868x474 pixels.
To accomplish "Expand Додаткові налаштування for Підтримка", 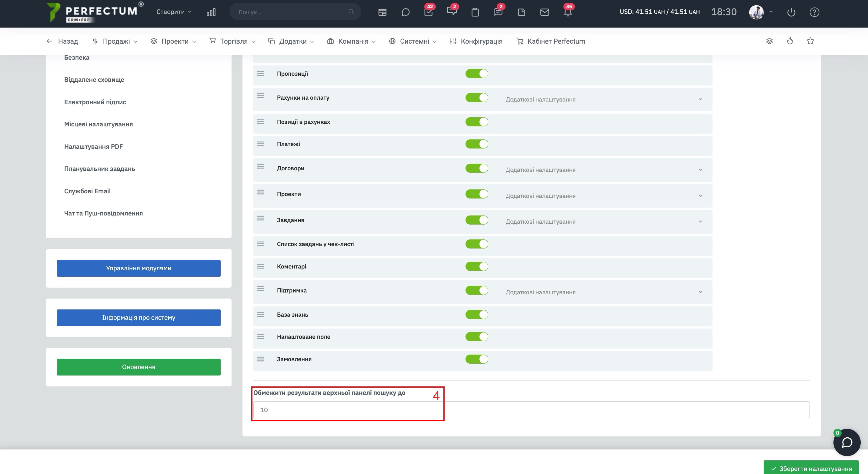I will tap(604, 292).
